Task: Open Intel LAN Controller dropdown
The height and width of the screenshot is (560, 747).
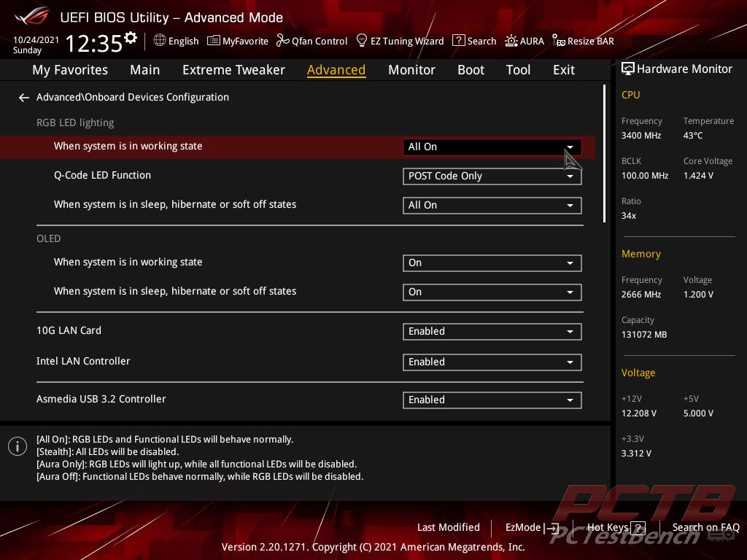Action: pyautogui.click(x=492, y=362)
